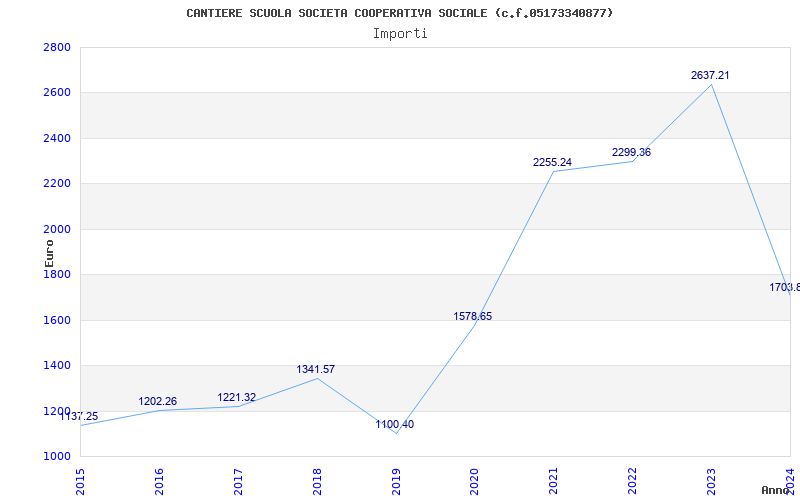This screenshot has width=800, height=500.
Task: Click x-axis year 2016
Action: pos(159,482)
